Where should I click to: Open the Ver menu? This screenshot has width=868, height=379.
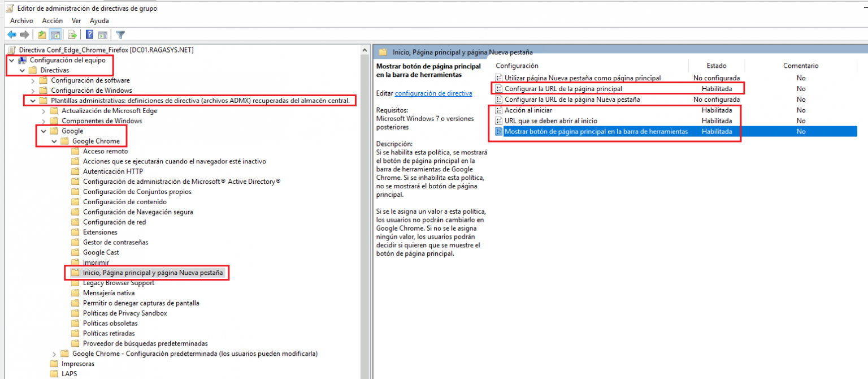[76, 20]
